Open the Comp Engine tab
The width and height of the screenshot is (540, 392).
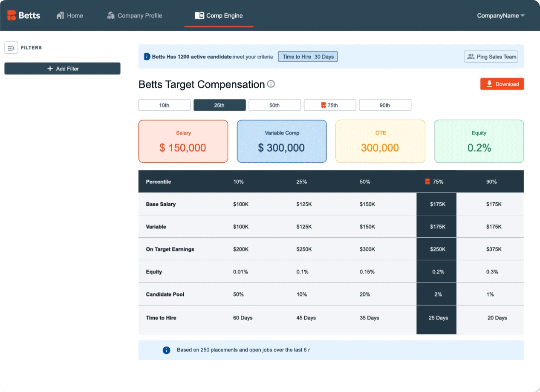(219, 16)
